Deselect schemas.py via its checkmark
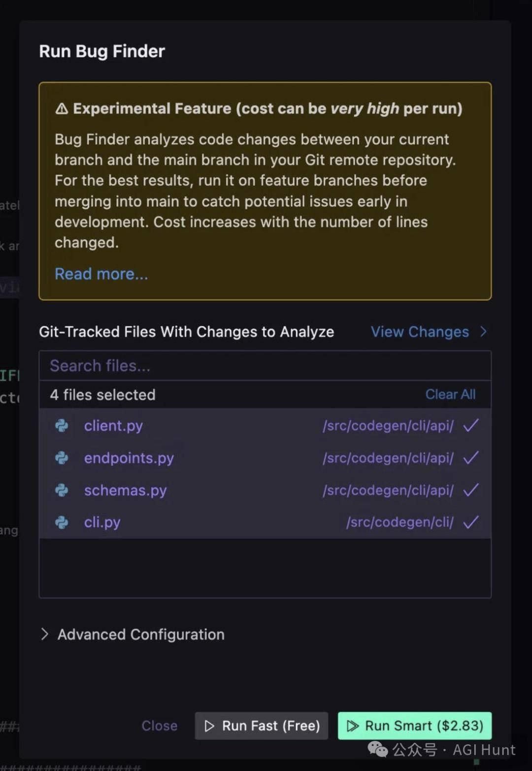 click(471, 490)
